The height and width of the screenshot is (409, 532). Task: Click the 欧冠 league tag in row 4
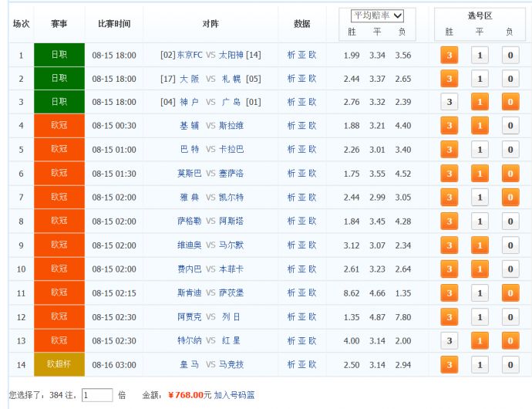pos(59,125)
